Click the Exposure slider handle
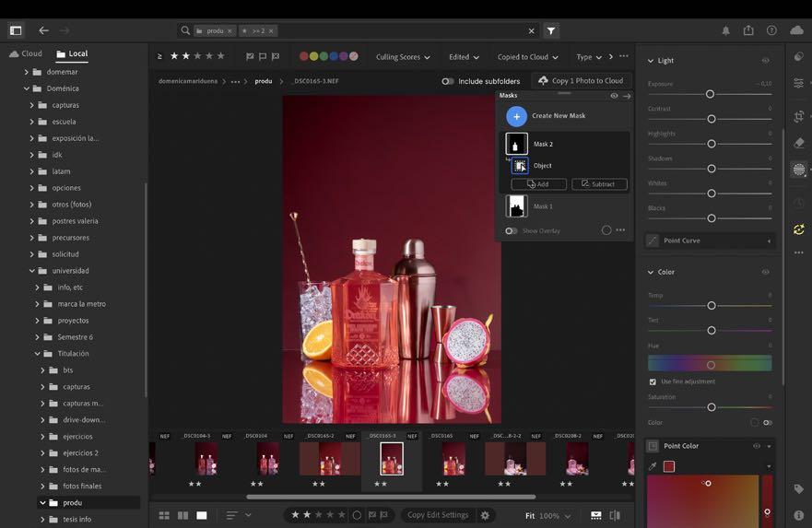812x528 pixels. [710, 94]
